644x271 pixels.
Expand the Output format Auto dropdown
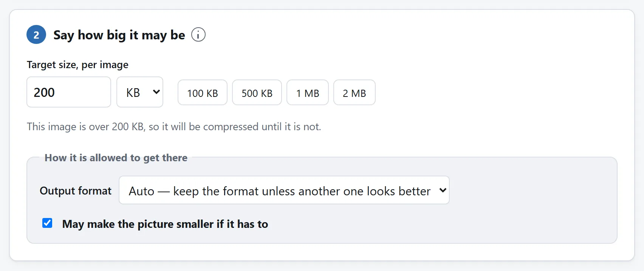[284, 190]
